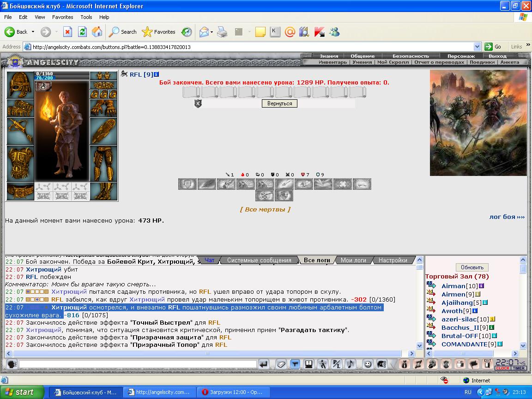Select the shield combat skill icon
Viewport: 532px width, 399px height.
coord(187,184)
